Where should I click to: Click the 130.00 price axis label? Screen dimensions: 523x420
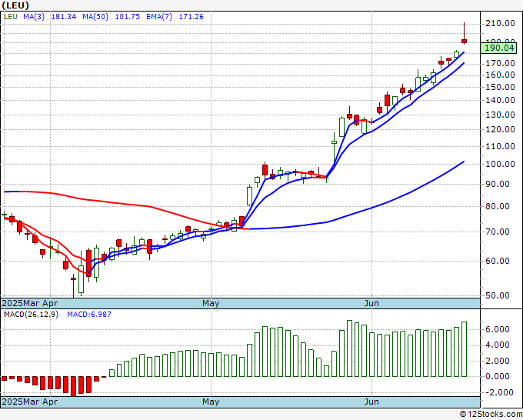pos(500,115)
